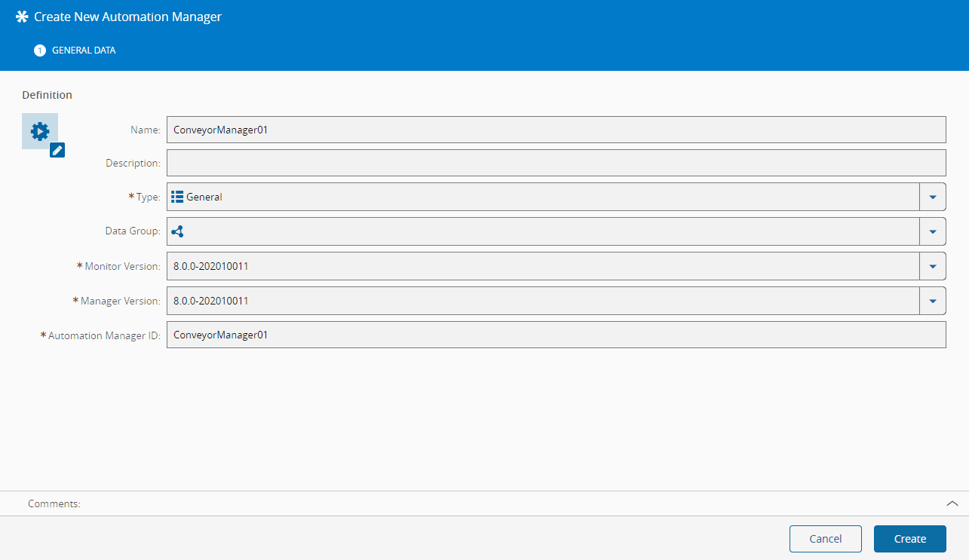Click the step 1 circle indicator
Viewport: 969px width, 560px height.
(40, 50)
